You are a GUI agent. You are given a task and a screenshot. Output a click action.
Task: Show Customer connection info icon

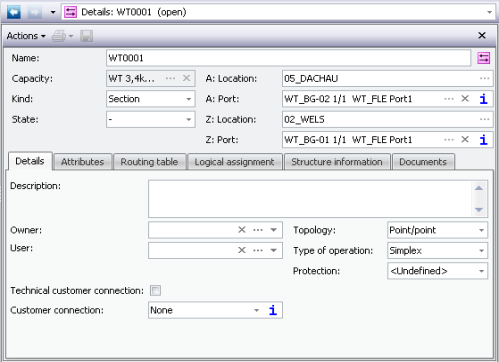273,310
